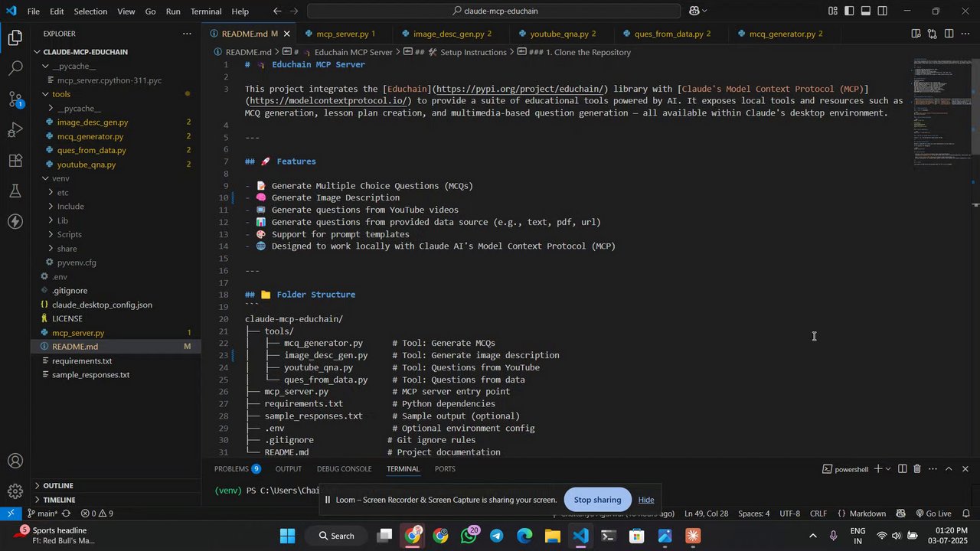The height and width of the screenshot is (551, 980).
Task: Open the new terminal launch profile dropdown
Action: coord(888,469)
